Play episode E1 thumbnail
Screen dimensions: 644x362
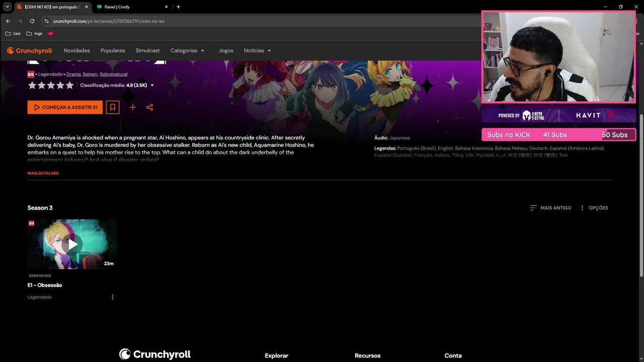[x=72, y=244]
